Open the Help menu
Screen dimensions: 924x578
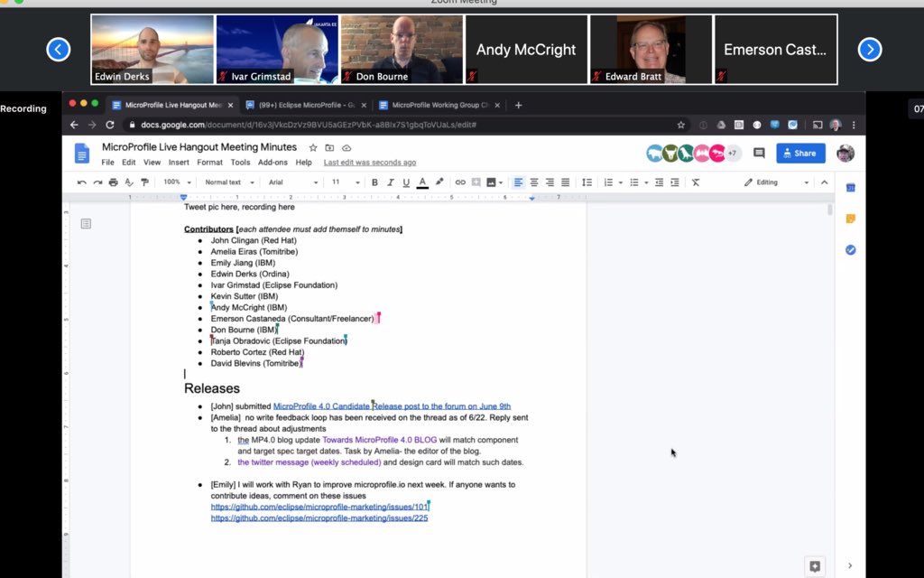303,163
